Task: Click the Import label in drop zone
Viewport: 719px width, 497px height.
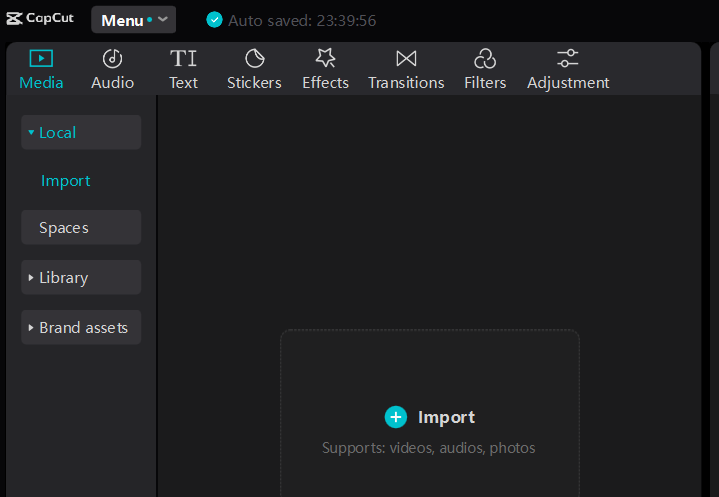Action: click(x=446, y=417)
